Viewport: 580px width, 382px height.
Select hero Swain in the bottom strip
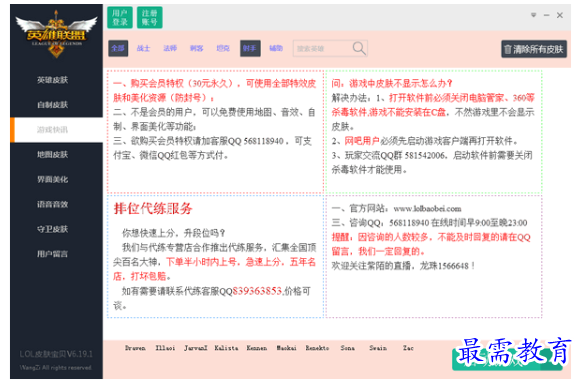378,348
